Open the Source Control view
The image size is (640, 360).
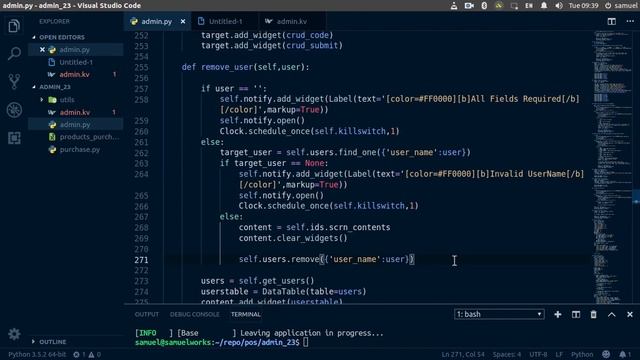(x=14, y=81)
